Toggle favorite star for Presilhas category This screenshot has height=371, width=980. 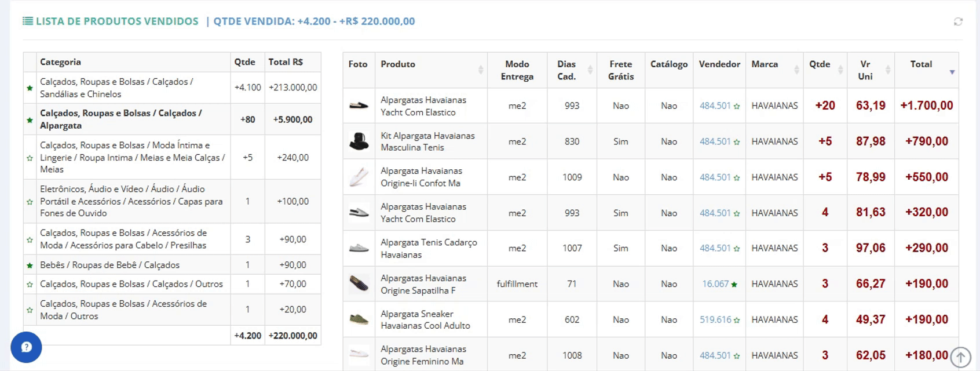[x=30, y=239]
